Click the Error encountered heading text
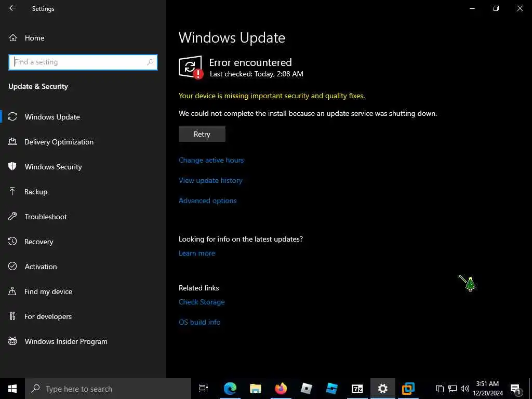This screenshot has width=532, height=399. [x=250, y=62]
